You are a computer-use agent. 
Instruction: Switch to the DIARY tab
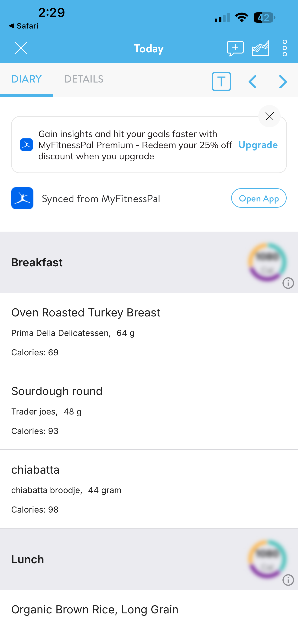point(26,79)
